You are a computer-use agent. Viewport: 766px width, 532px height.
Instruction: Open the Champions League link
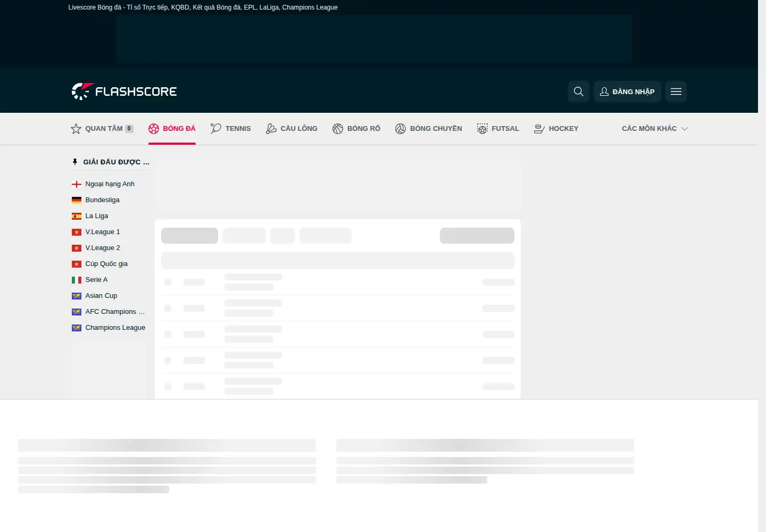115,328
